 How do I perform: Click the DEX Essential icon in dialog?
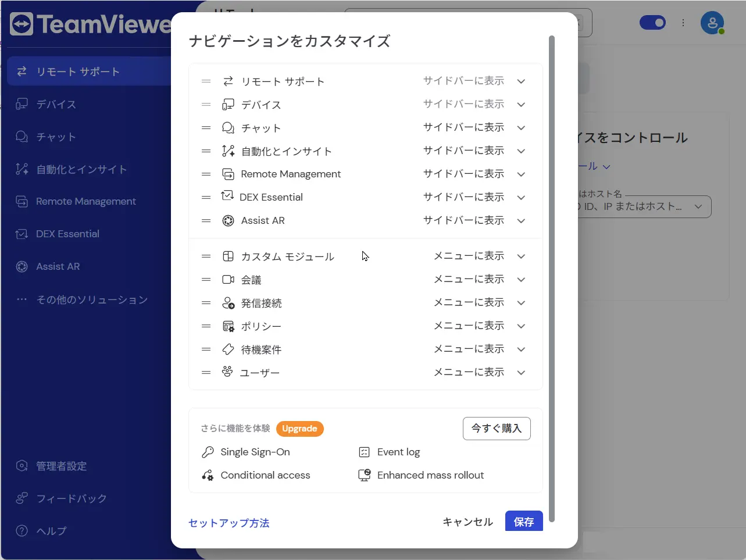[x=227, y=197]
